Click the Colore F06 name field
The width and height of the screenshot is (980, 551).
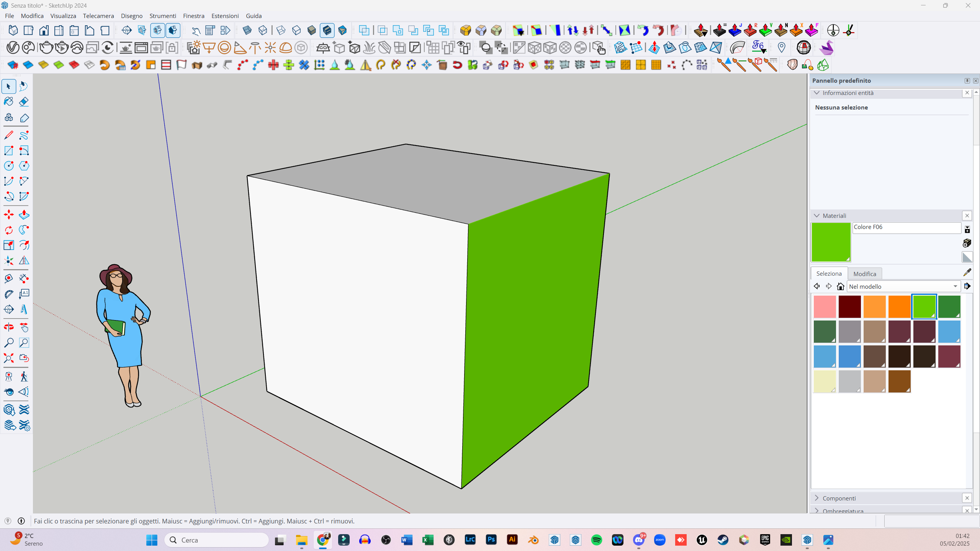click(906, 227)
